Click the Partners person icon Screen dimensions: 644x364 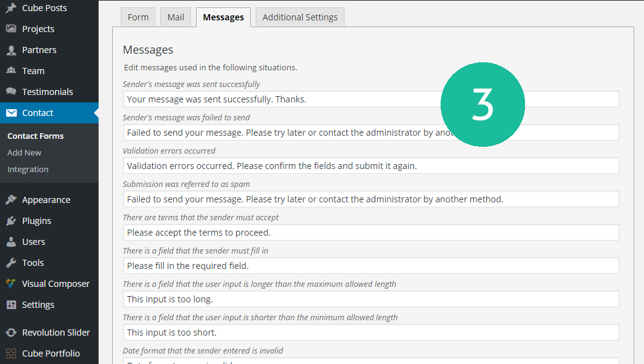tap(11, 50)
